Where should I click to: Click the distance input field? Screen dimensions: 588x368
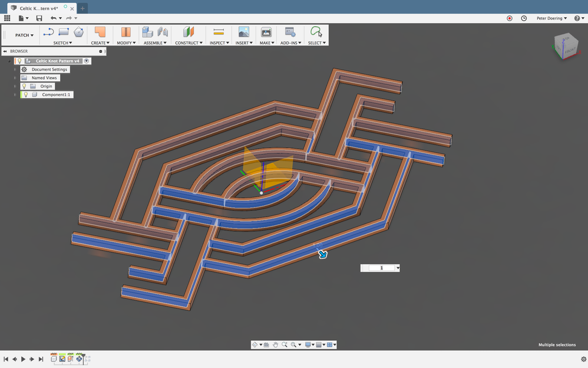(382, 268)
